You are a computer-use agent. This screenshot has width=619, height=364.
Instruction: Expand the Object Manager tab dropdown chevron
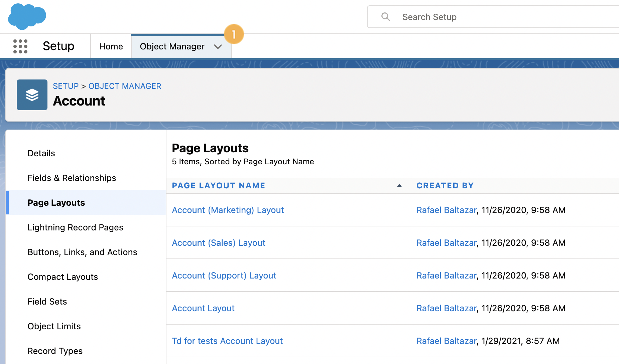point(218,47)
